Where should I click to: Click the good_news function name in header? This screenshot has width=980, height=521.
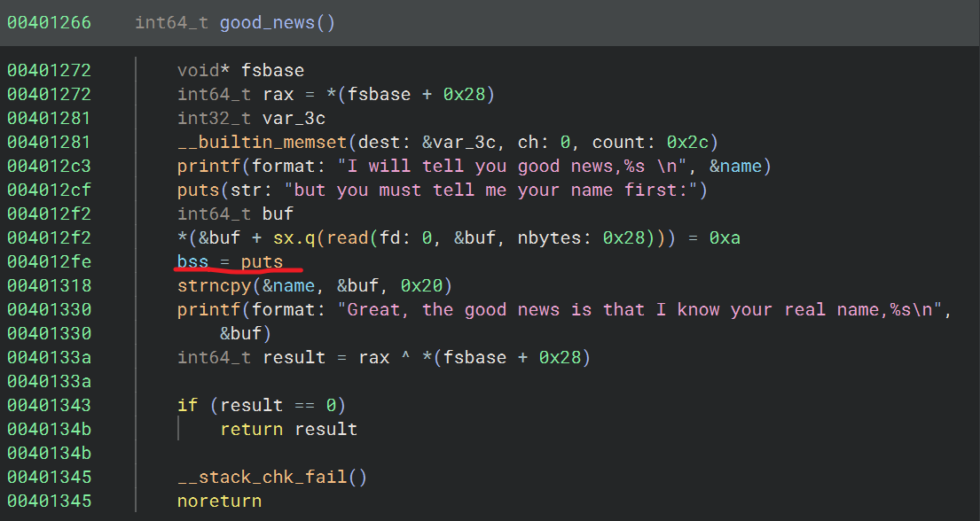(267, 23)
